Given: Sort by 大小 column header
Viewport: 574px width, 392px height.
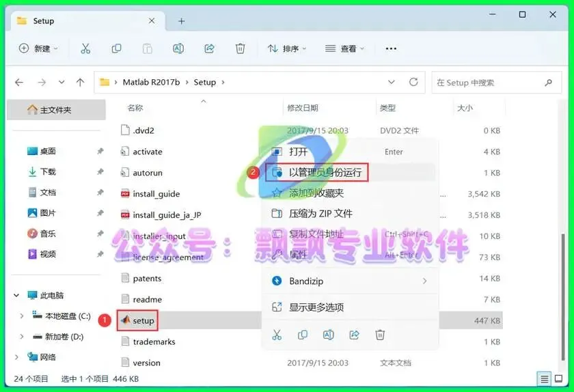Looking at the screenshot, I should coord(465,108).
